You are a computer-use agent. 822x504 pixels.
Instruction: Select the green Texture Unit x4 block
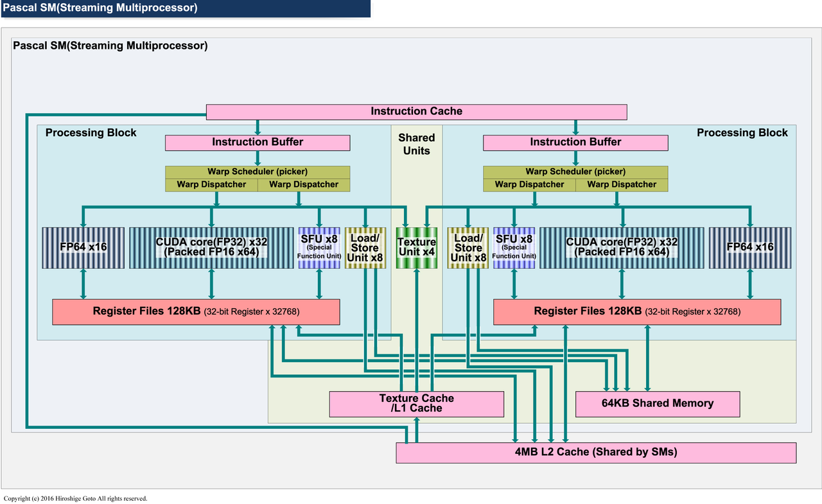point(417,247)
